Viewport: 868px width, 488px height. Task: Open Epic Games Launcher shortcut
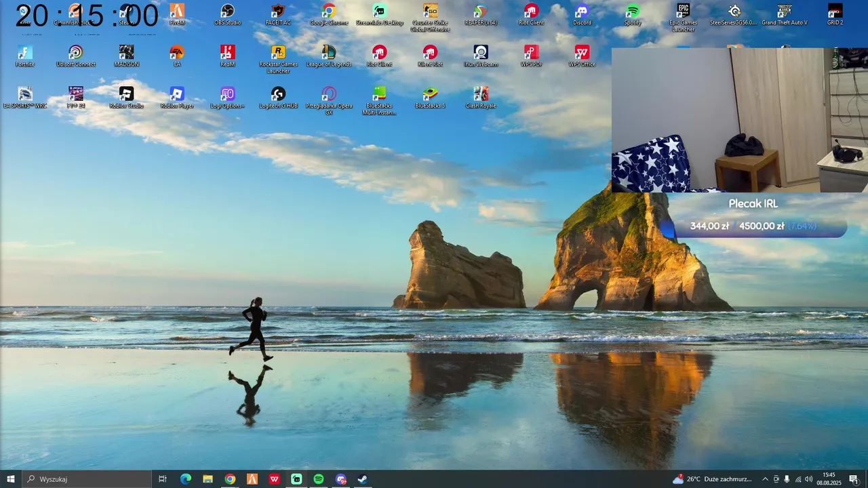pyautogui.click(x=683, y=18)
